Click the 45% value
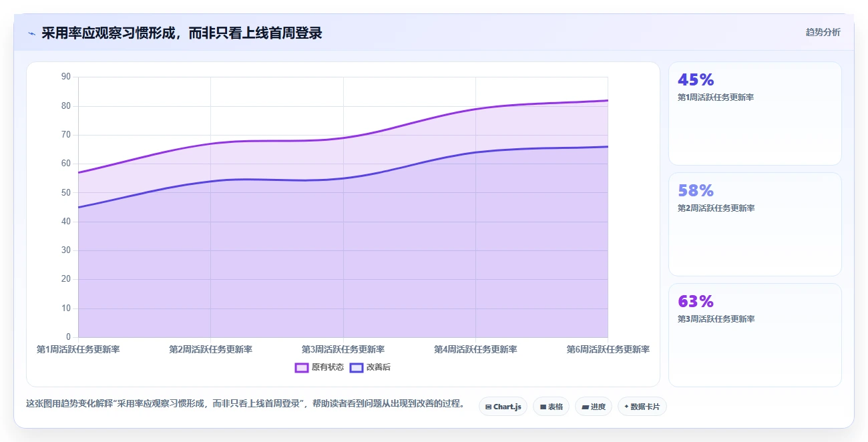 [696, 80]
